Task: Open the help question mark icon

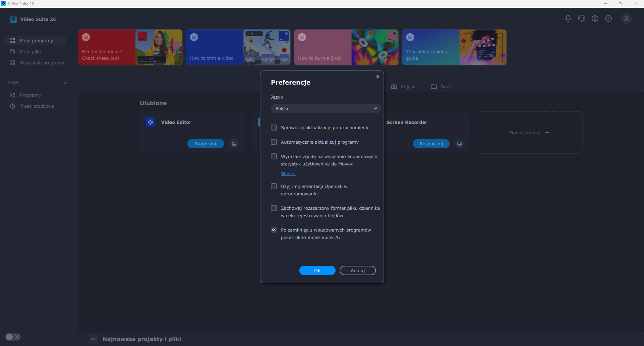Action: (x=608, y=18)
